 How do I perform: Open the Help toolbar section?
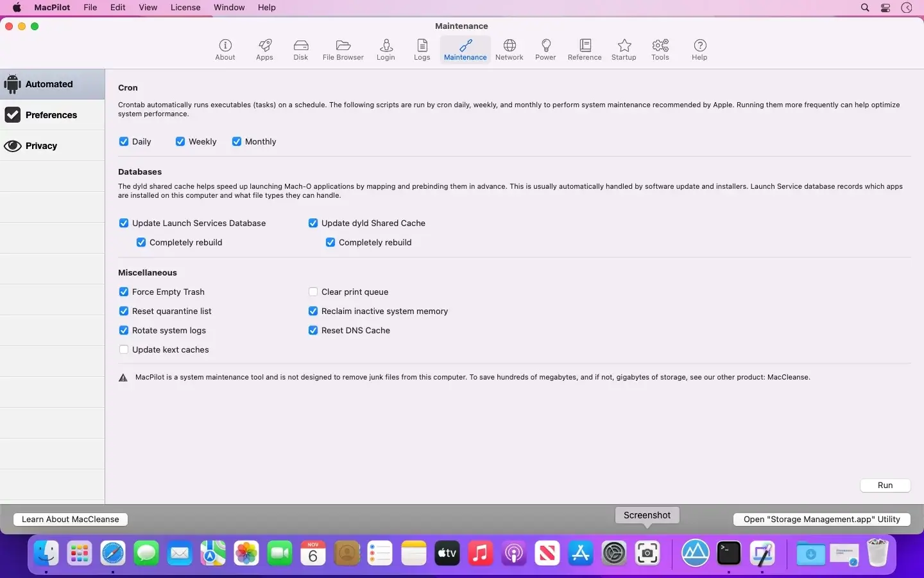(699, 49)
